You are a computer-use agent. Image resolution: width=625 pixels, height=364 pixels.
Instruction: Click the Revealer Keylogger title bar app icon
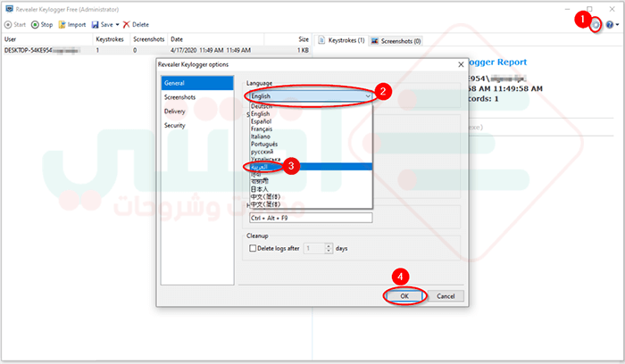coord(9,9)
